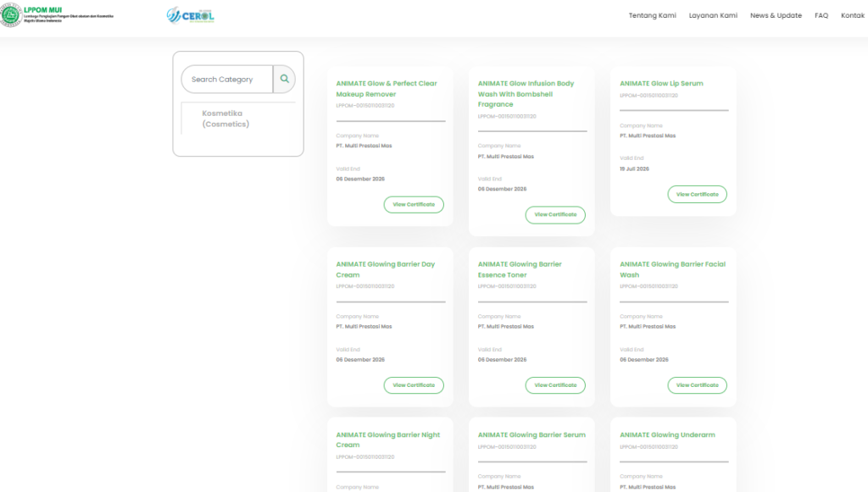Open the ANIMATE Glow Lip Serum title
The image size is (868, 492).
(661, 84)
